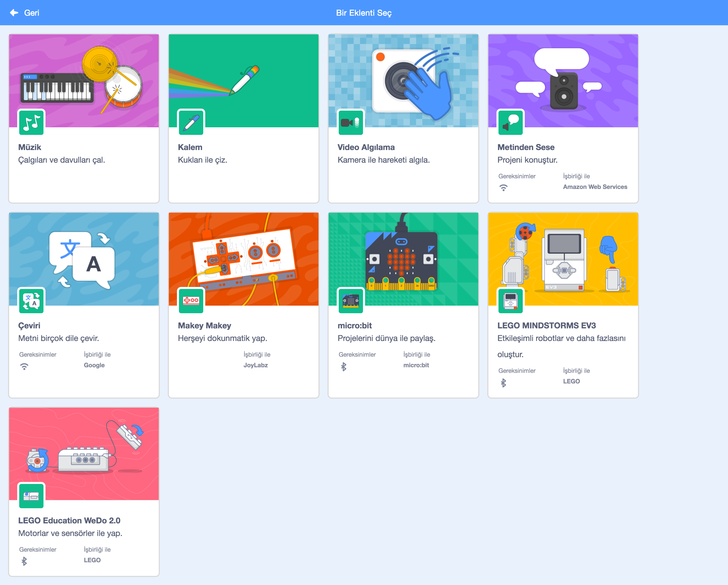Screen dimensions: 728x585
Task: Click 'Kuklan ile çiz.' description
Action: [202, 160]
